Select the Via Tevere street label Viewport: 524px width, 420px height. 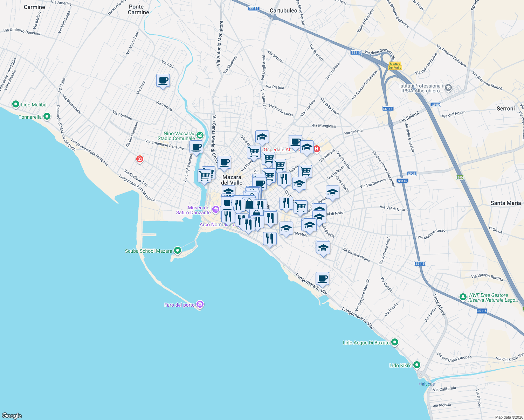164,106
